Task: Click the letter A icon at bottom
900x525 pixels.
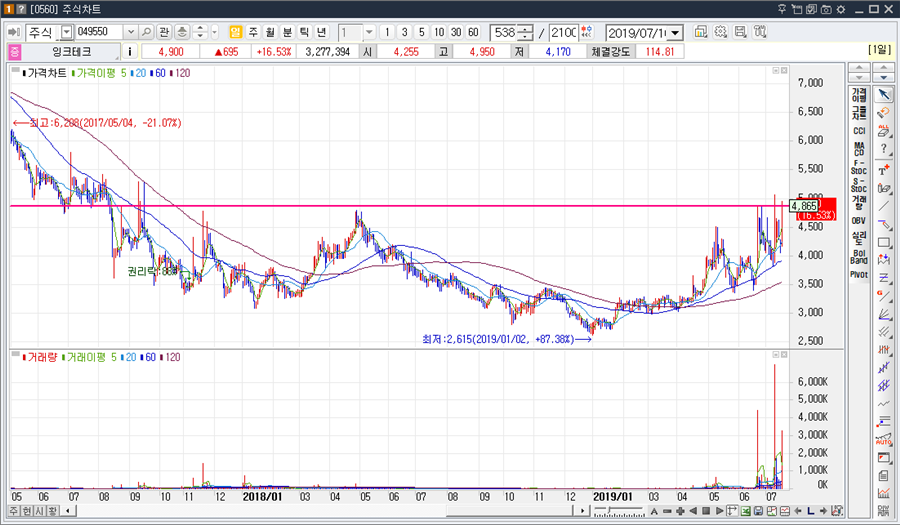Action: click(654, 511)
